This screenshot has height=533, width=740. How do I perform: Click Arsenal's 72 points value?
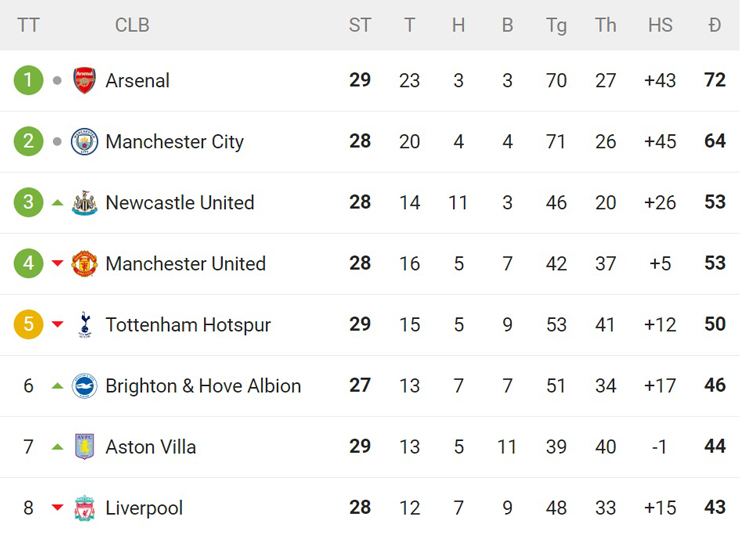coord(714,81)
